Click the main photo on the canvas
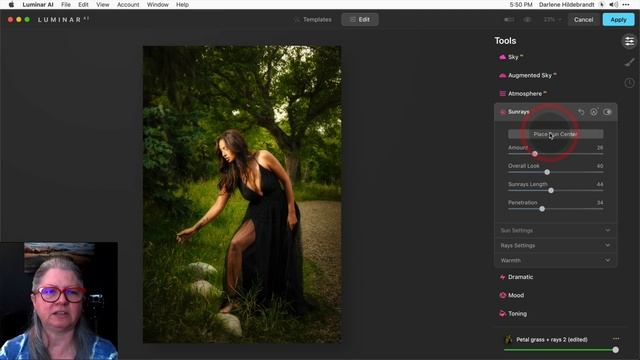Image resolution: width=640 pixels, height=360 pixels. 242,194
